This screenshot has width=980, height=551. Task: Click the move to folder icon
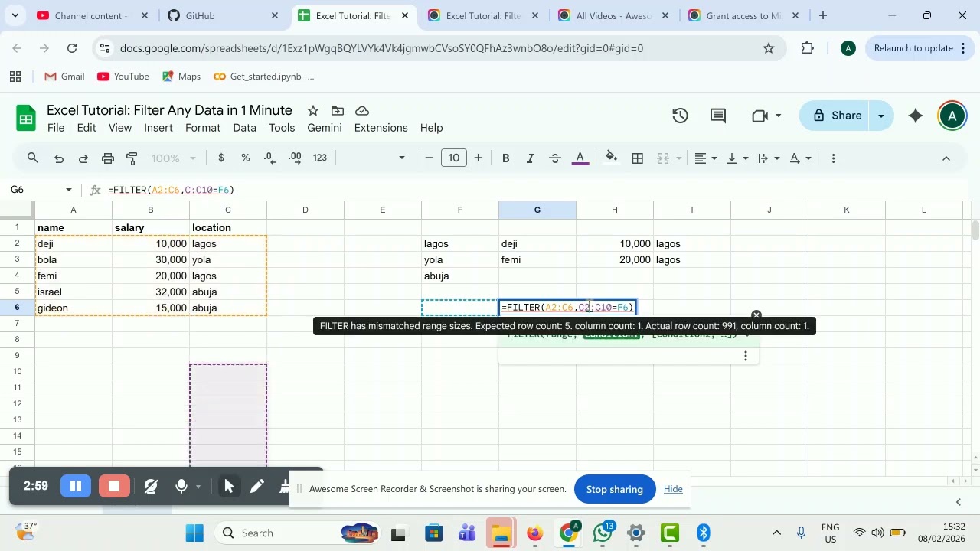338,111
